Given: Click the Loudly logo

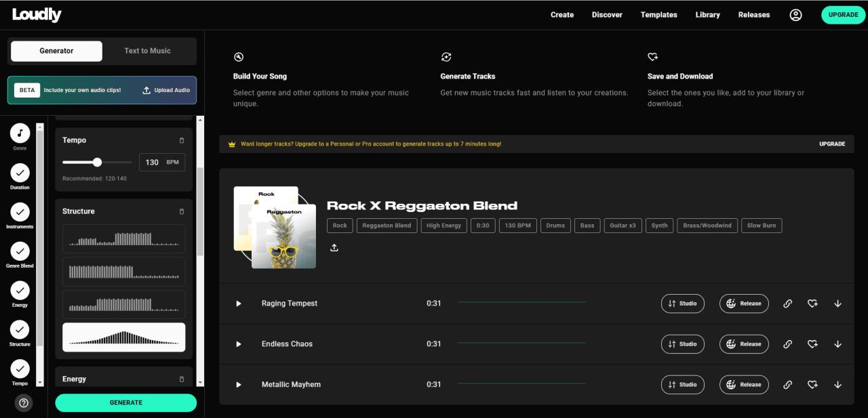Looking at the screenshot, I should click(37, 14).
